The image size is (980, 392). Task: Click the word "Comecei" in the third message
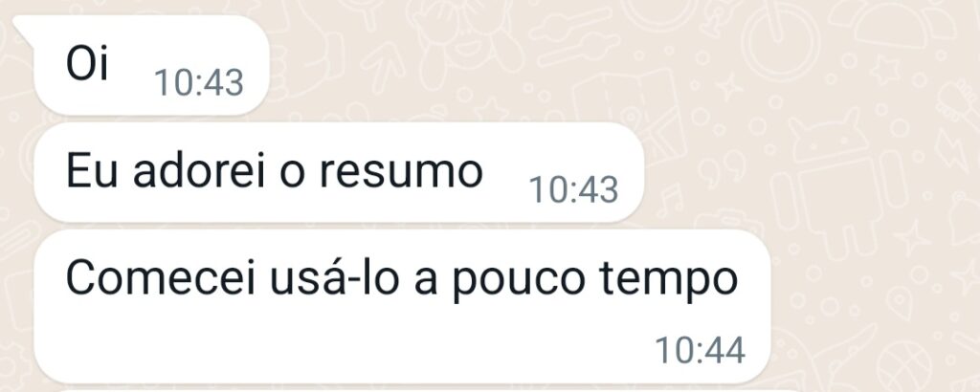point(160,279)
